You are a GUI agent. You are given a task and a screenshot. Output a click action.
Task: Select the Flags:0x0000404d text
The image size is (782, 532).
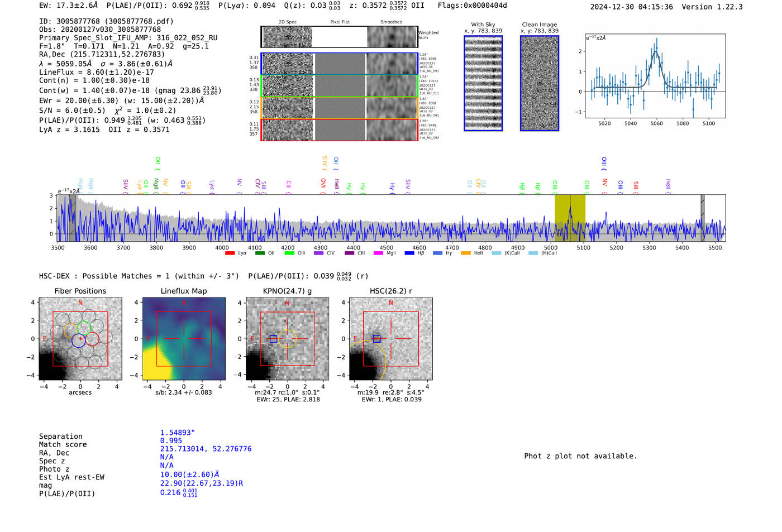click(473, 6)
